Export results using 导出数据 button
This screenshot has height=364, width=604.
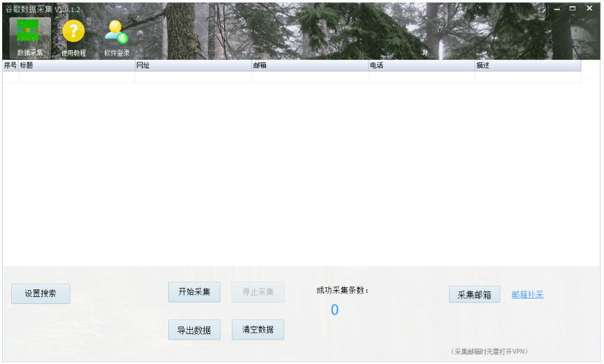tap(194, 330)
